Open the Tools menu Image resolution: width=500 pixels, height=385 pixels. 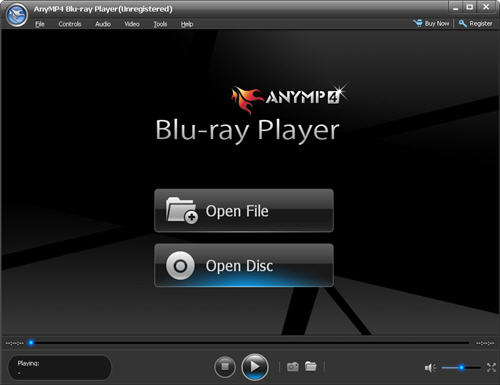coord(160,24)
